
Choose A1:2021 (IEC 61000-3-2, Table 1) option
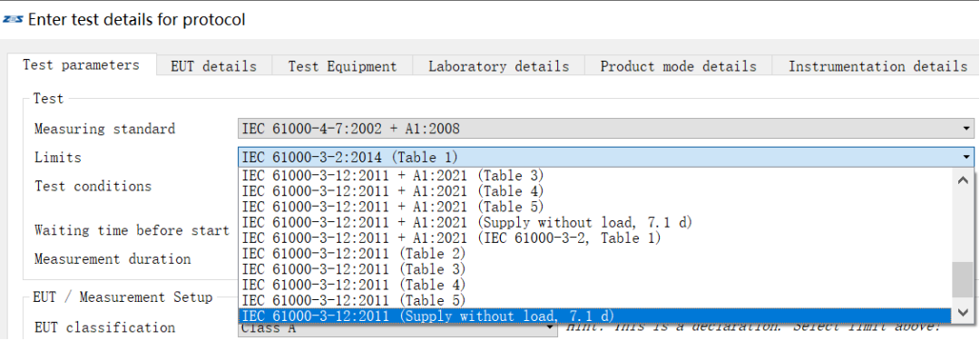[595, 238]
